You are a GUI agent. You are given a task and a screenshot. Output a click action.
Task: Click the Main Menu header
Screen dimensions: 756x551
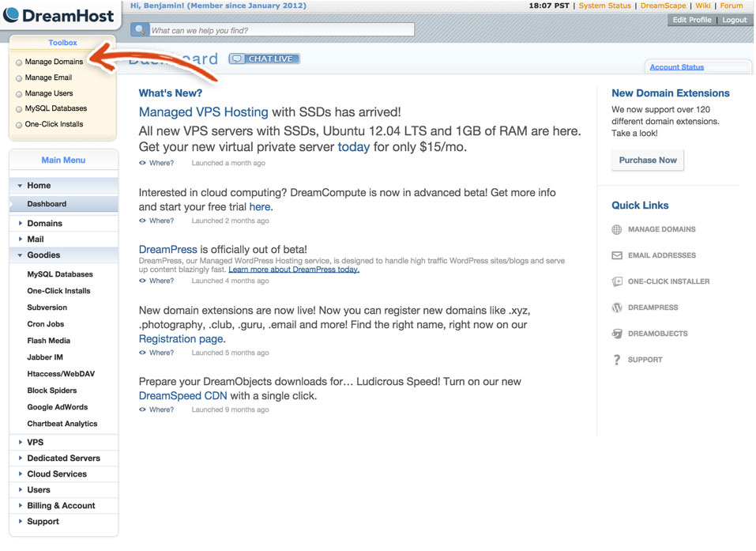click(63, 160)
